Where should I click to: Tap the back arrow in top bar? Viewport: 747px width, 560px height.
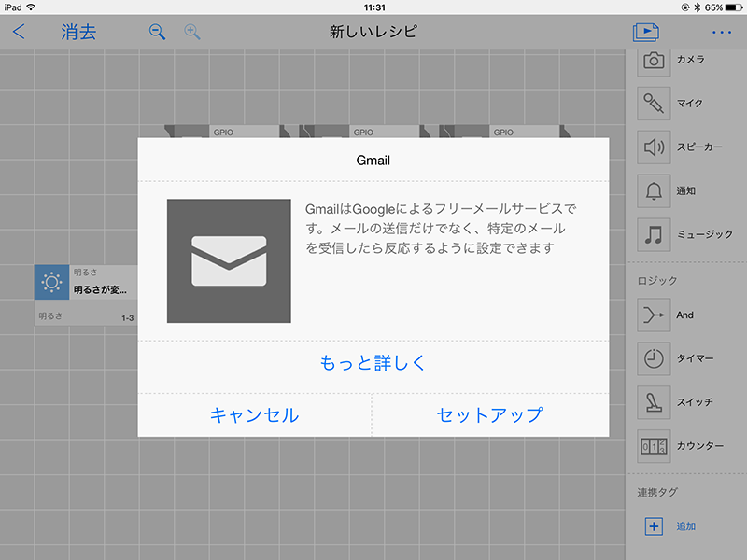tap(19, 32)
